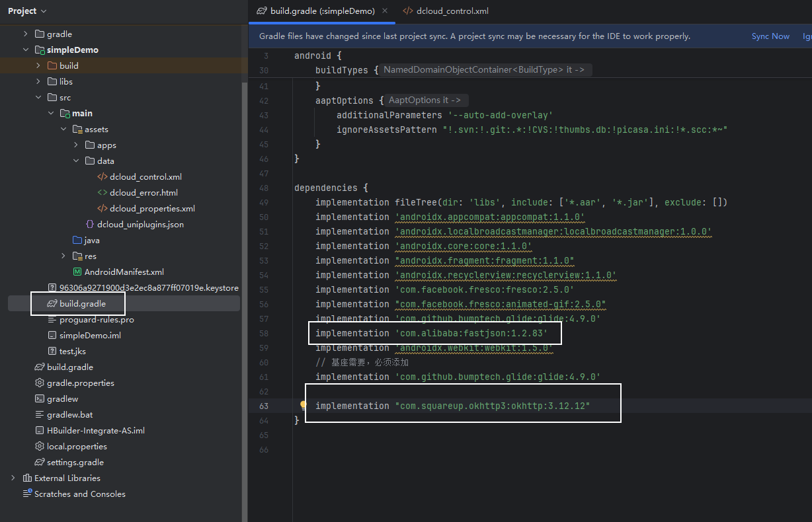Image resolution: width=812 pixels, height=522 pixels.
Task: Click the lightbulb quick-fix icon on line 63
Action: pos(304,406)
